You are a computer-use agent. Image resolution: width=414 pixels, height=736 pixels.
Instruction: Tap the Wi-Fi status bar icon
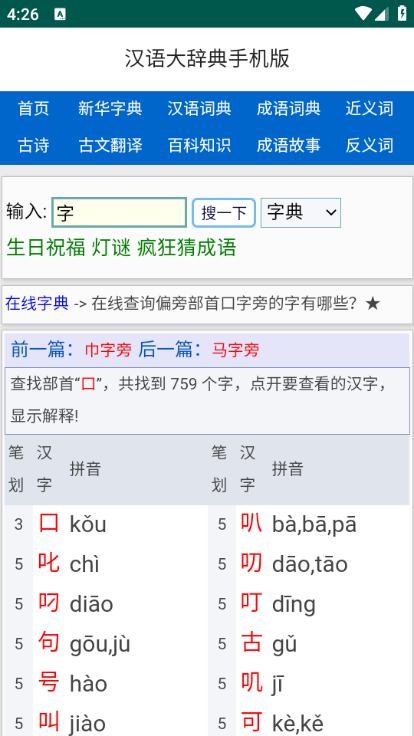363,14
